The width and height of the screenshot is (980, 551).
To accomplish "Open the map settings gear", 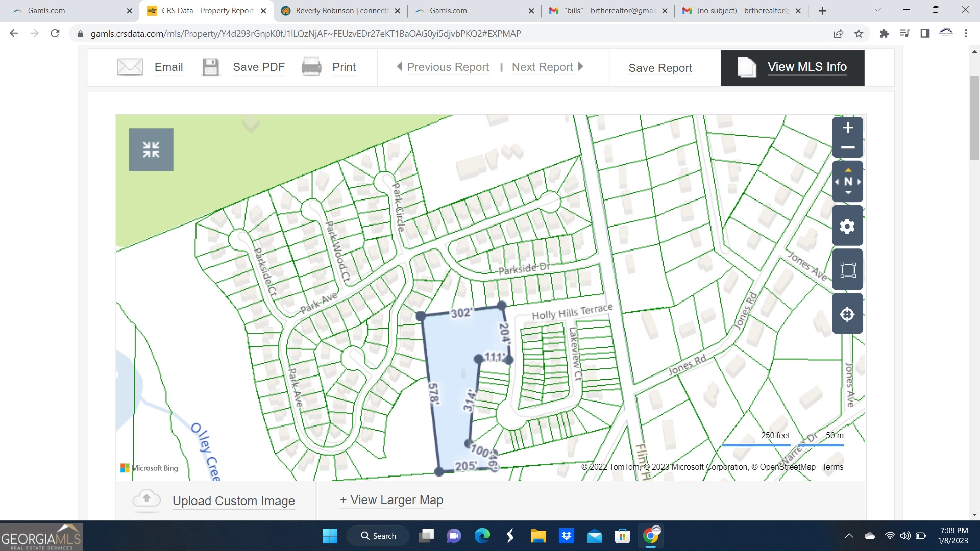I will point(847,225).
